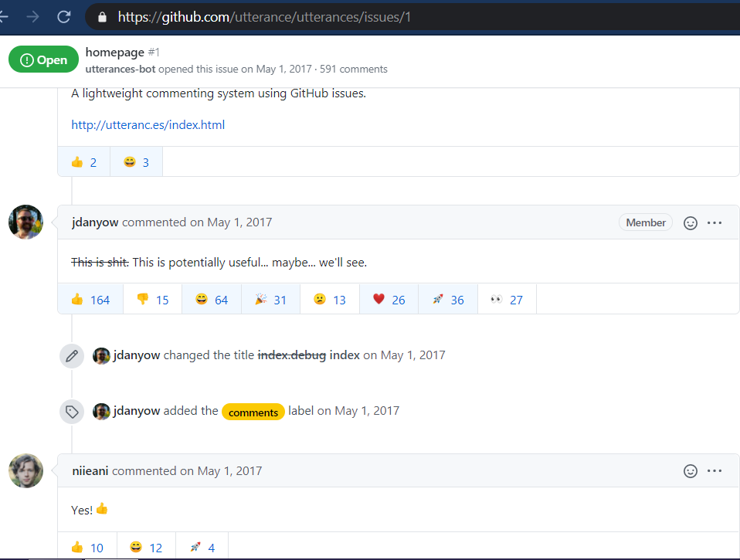Open the http://utteranc.es/index.html link
740x560 pixels.
click(148, 124)
